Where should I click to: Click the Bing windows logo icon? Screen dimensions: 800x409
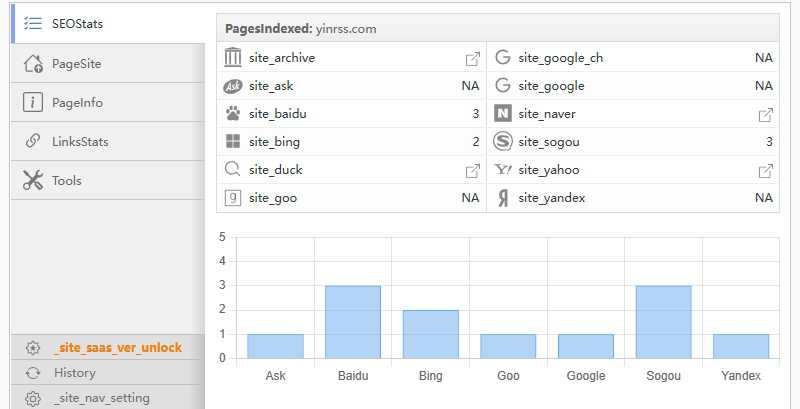233,142
